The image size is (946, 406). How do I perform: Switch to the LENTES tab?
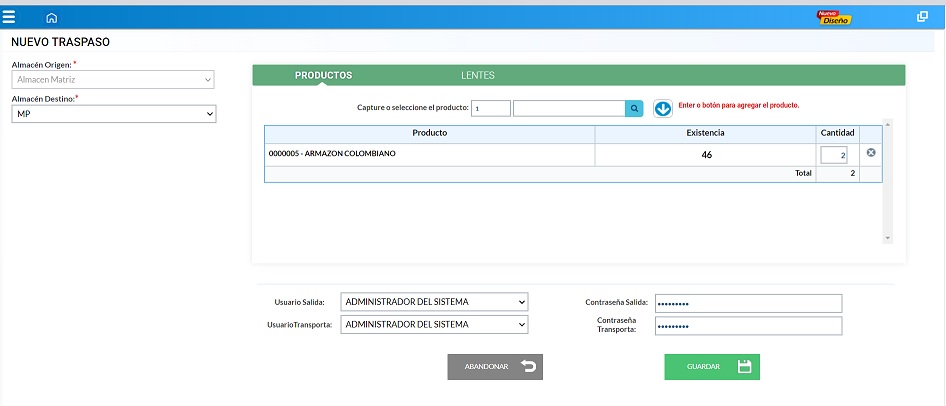click(x=478, y=75)
